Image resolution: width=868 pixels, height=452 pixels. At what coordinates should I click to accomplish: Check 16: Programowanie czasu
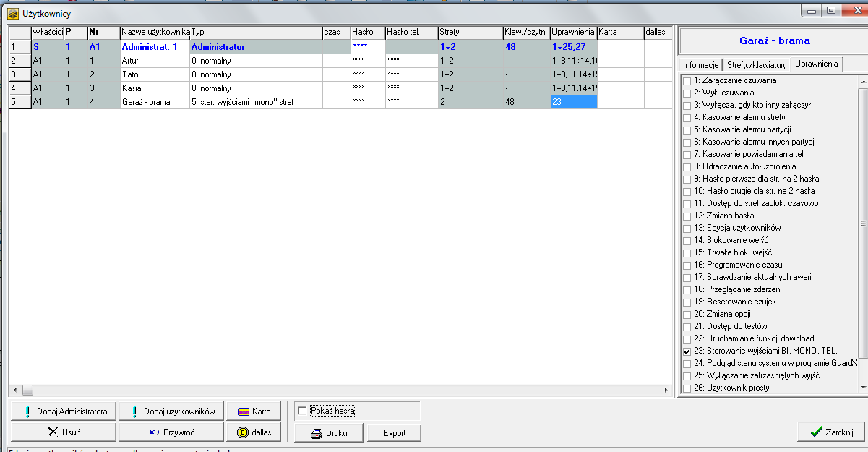[x=687, y=265]
